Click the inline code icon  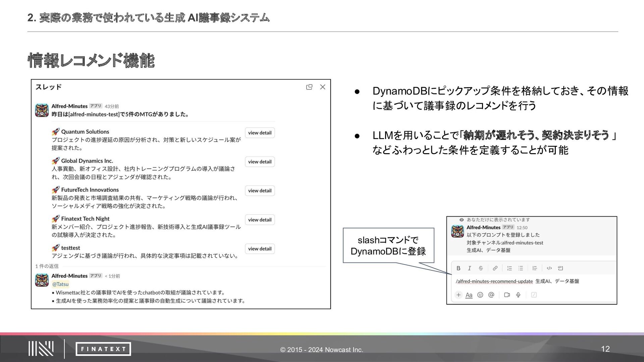pos(549,268)
